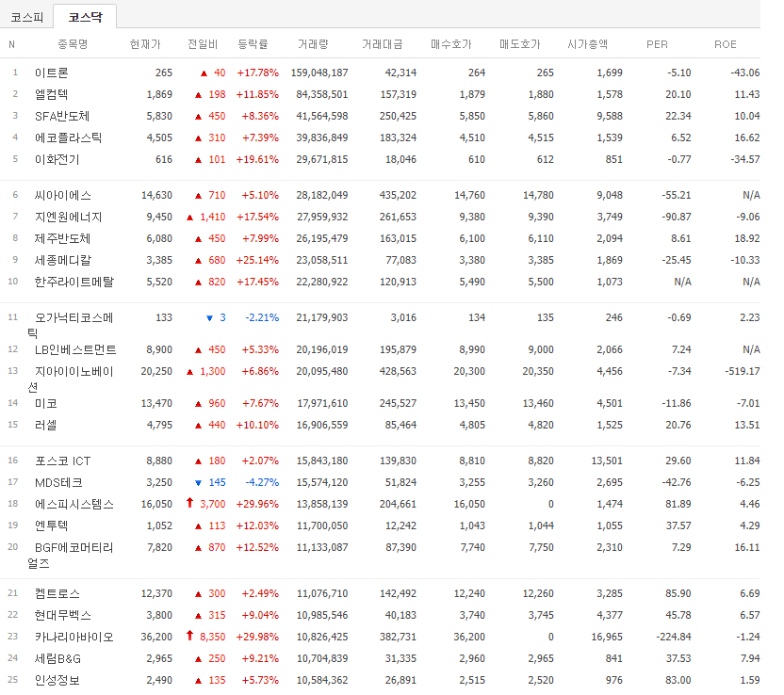
Task: Click the 인성정보 stock name
Action: [x=57, y=680]
